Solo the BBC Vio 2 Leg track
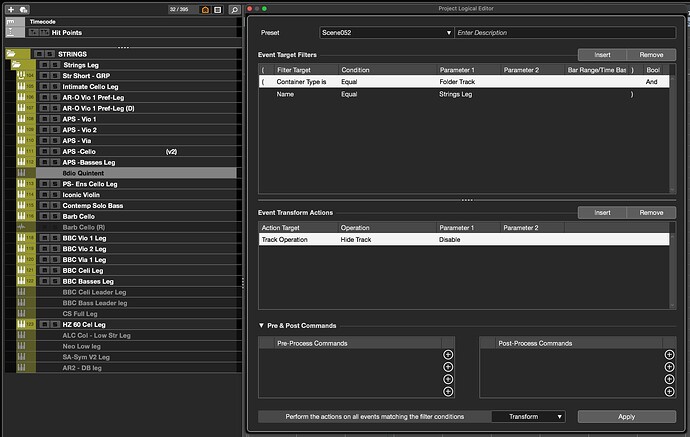690x437 pixels. (55, 249)
